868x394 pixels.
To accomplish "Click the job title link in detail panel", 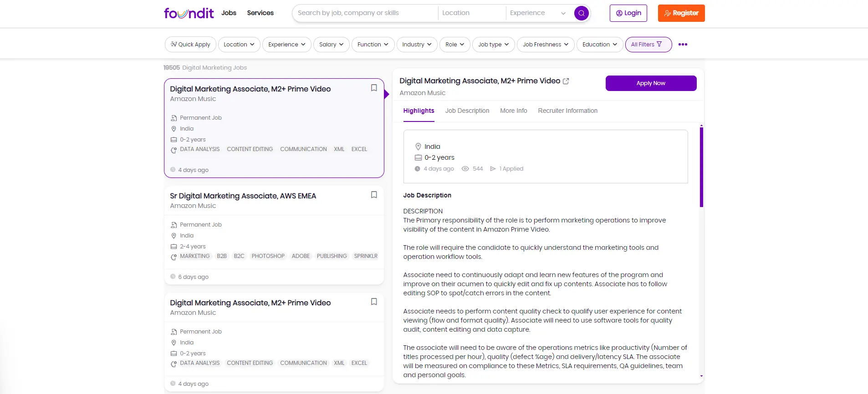I will coord(480,81).
